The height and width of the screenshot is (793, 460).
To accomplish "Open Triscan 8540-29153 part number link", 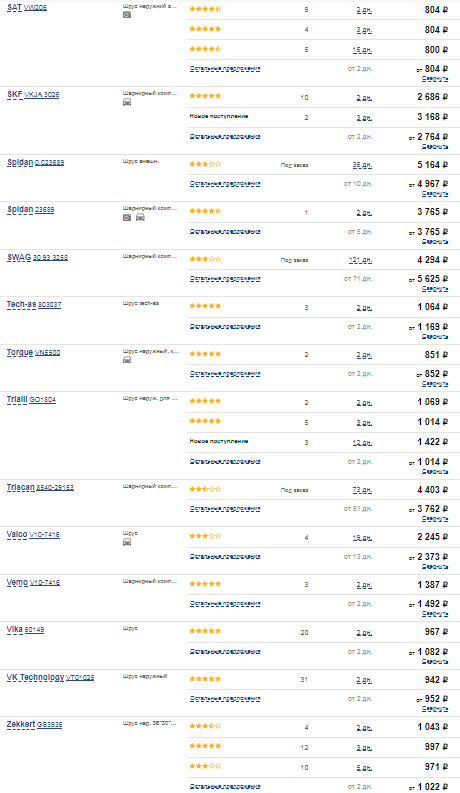I will click(x=55, y=488).
